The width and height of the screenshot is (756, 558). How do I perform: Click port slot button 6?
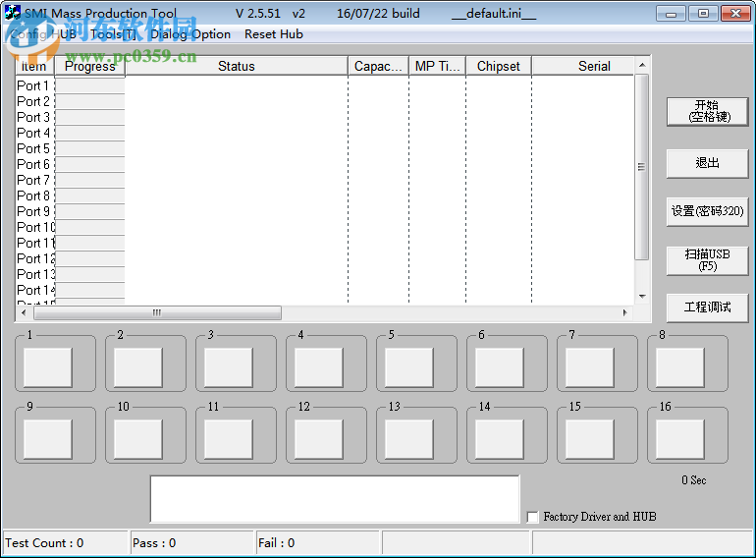pos(500,367)
